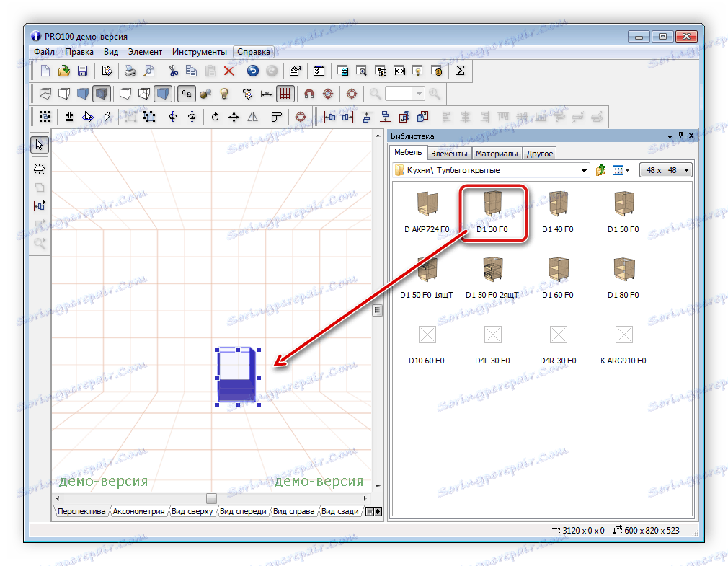Pin the Библиотека panel

point(680,136)
